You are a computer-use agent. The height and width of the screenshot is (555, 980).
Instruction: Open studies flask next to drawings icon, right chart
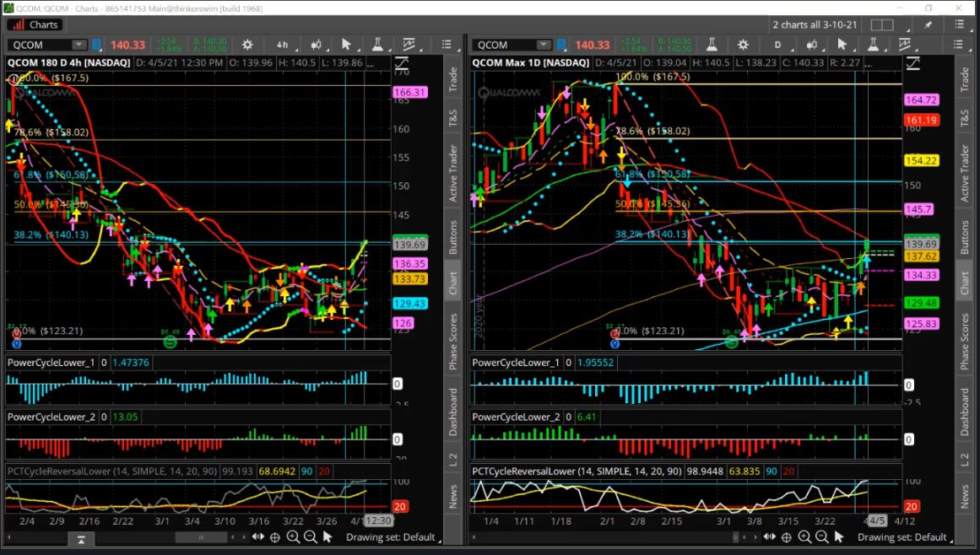873,45
